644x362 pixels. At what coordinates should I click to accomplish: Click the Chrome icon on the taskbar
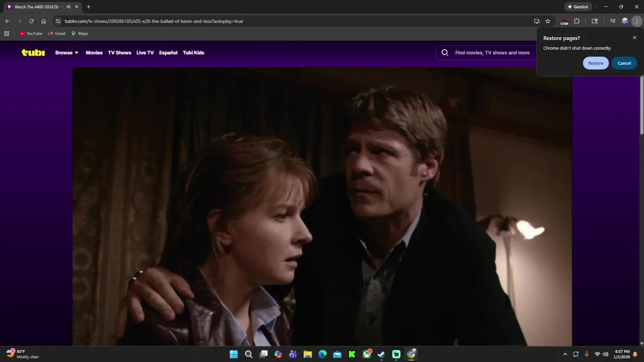tap(412, 354)
